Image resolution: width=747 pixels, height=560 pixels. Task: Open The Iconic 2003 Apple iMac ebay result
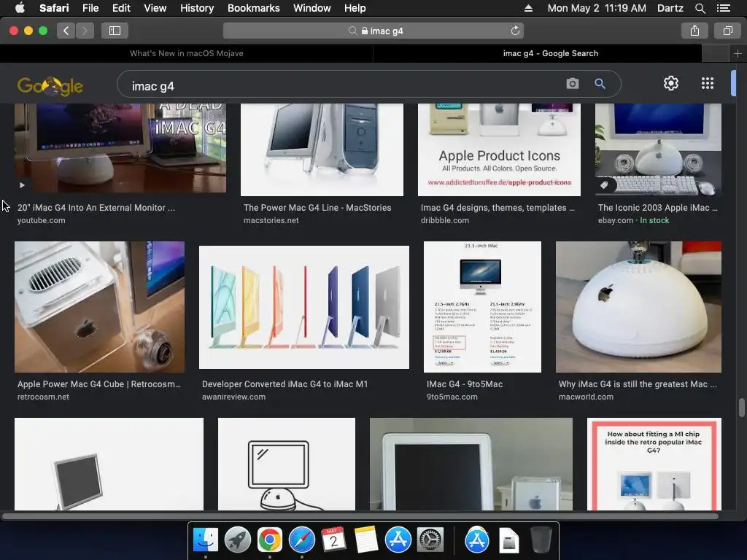[658, 208]
